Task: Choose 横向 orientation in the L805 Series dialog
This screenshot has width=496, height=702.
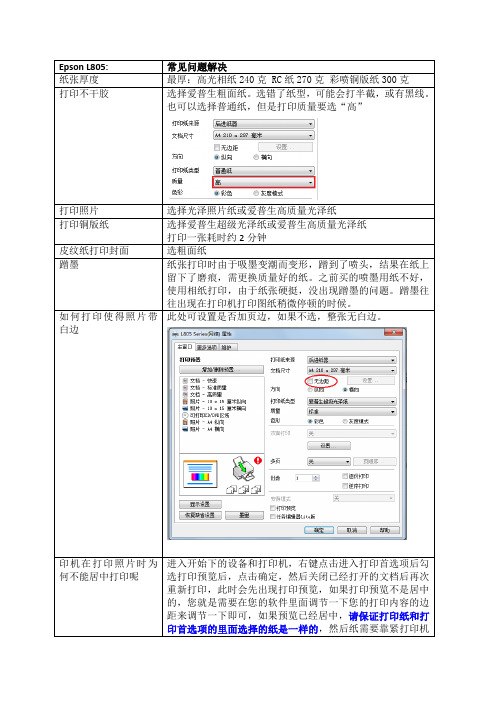Action: [x=345, y=390]
